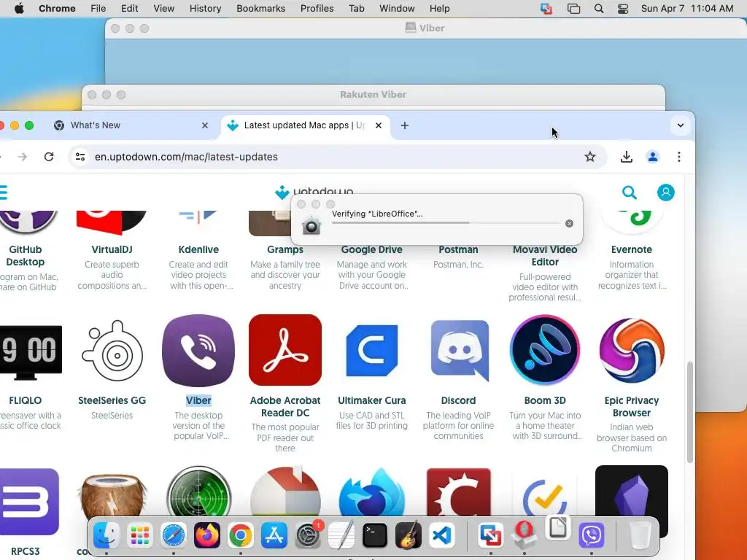The height and width of the screenshot is (560, 747).
Task: Open the Profiles menu
Action: click(x=317, y=9)
